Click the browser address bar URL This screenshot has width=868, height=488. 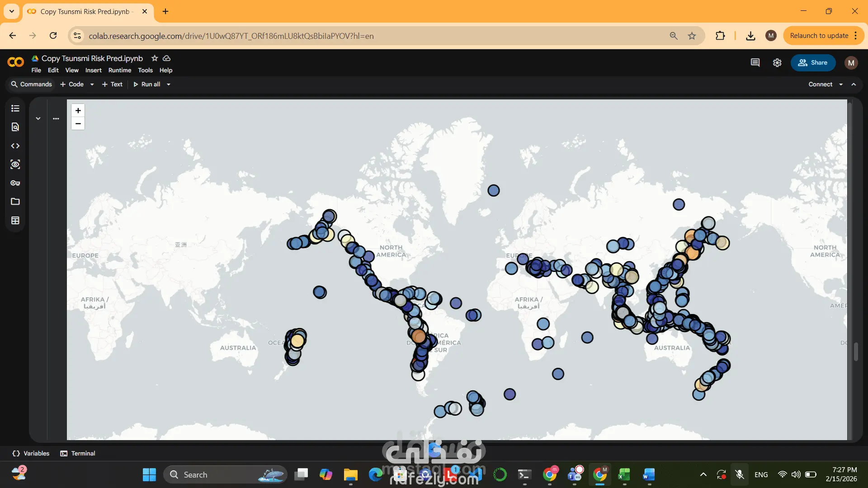pos(231,36)
